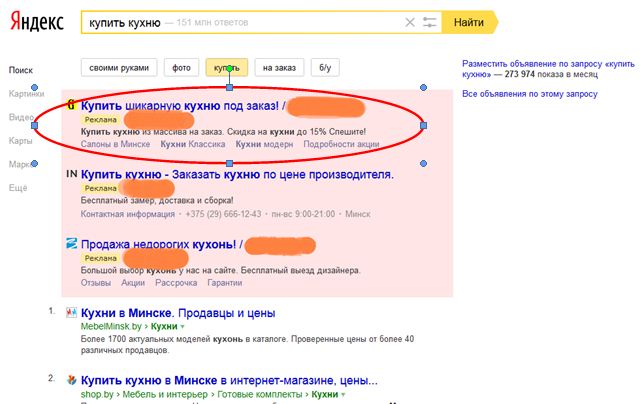
Task: Click Реклама label under Продажа недорогих кухонь
Action: point(101,258)
